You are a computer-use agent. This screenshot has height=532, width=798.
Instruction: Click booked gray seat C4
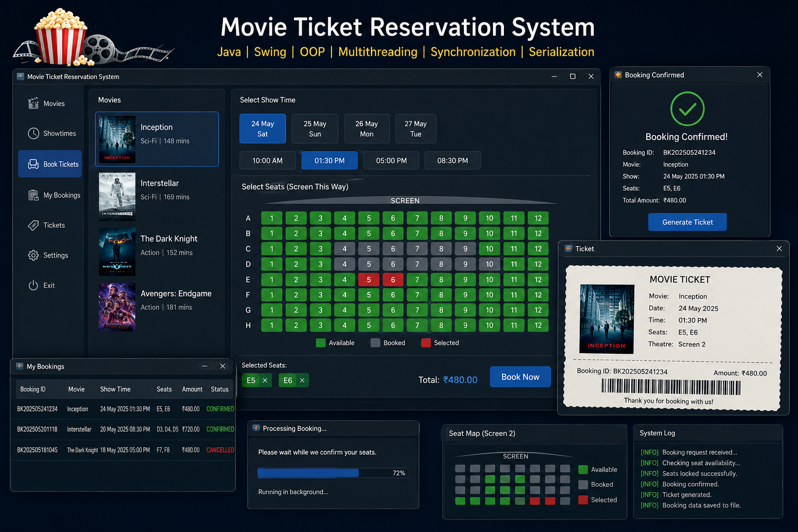pos(344,249)
